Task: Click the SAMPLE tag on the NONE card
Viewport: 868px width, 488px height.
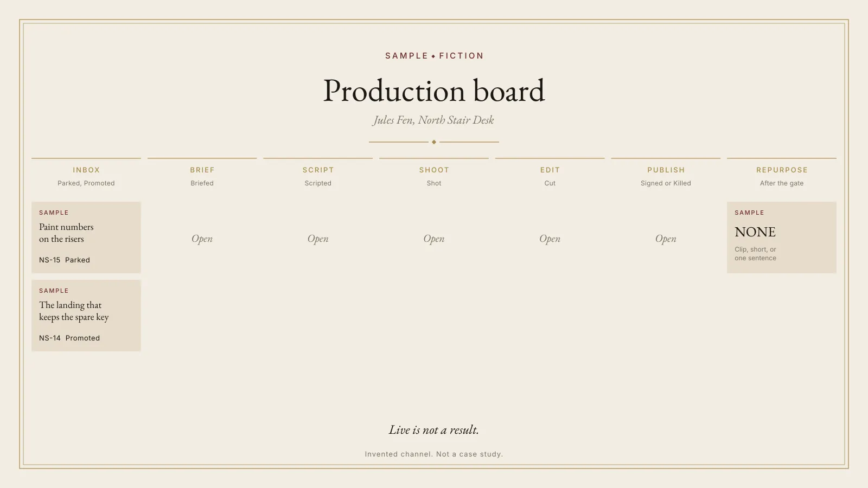Action: 749,213
